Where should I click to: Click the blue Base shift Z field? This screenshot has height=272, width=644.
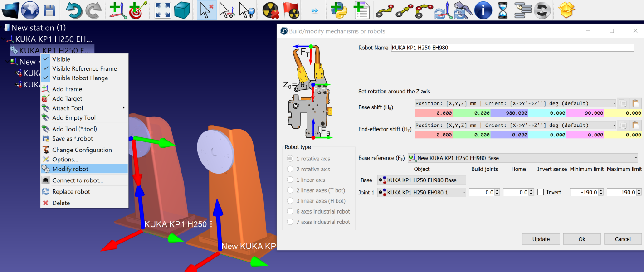coord(508,113)
